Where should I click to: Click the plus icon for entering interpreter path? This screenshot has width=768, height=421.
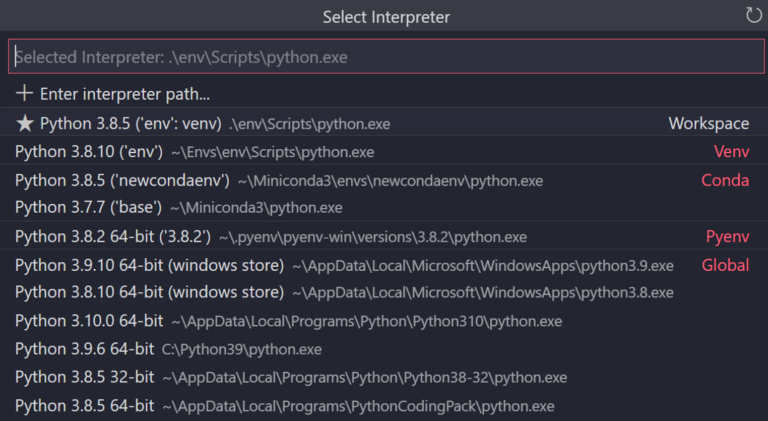point(25,94)
